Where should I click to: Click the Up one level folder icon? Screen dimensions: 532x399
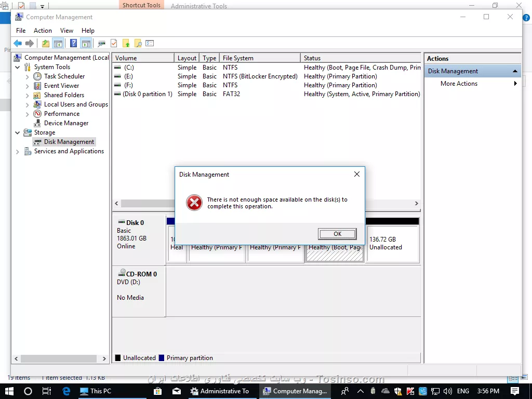[46, 44]
